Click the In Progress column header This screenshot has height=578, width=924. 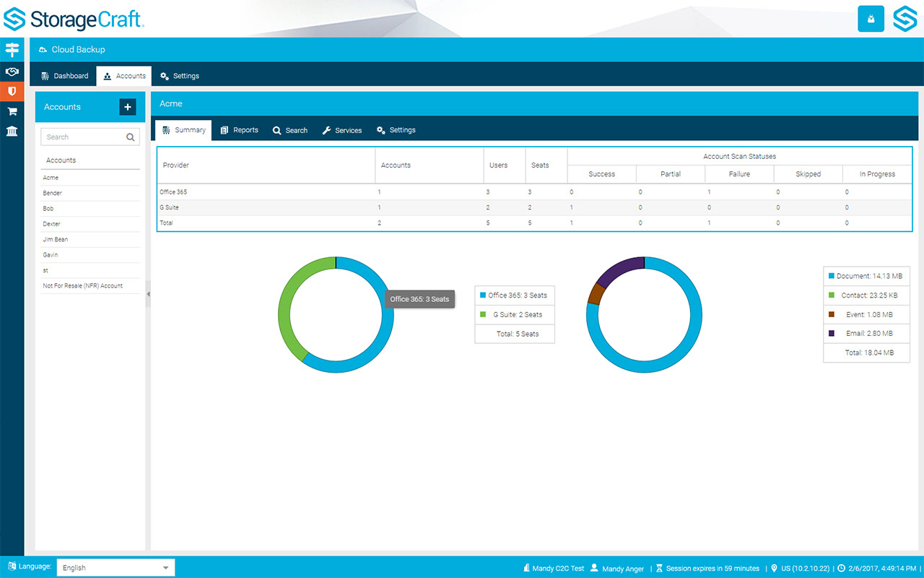point(877,174)
